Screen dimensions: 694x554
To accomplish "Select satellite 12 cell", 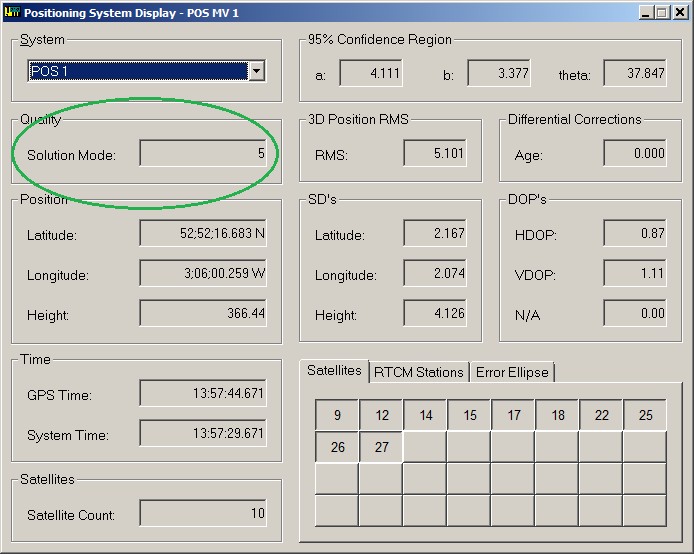I will (x=381, y=415).
